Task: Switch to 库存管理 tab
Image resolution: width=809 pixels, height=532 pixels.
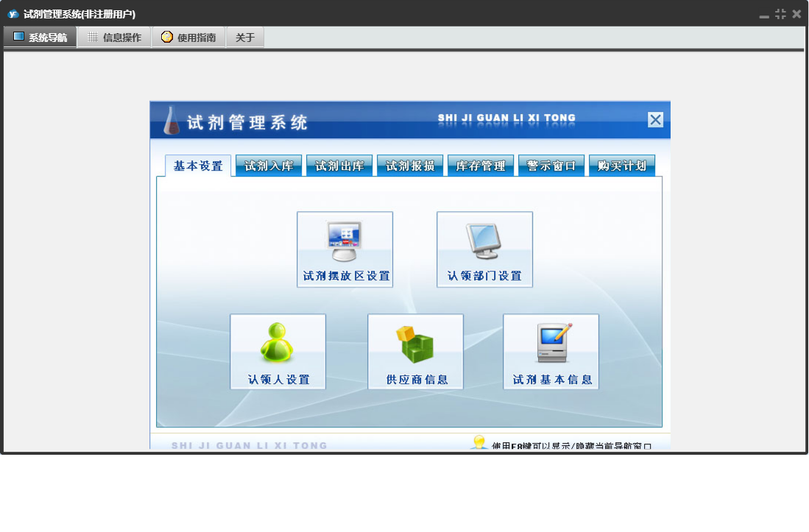Action: point(481,166)
